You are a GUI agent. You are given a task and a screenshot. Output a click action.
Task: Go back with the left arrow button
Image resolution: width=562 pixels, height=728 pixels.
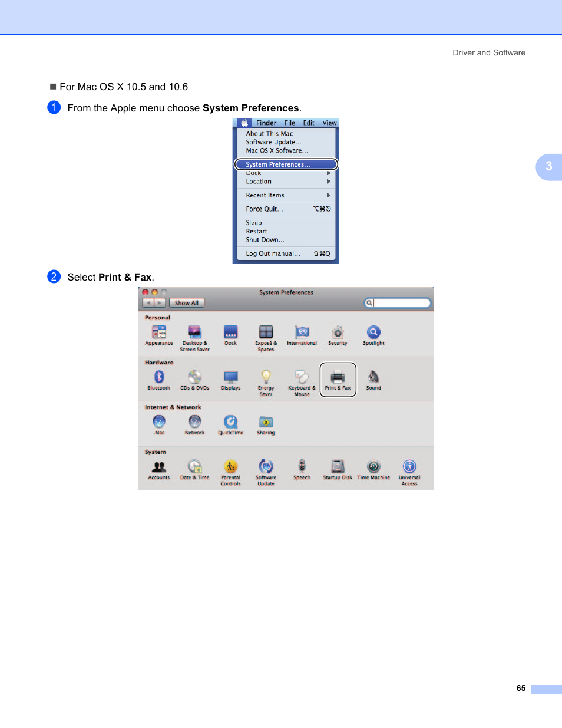pyautogui.click(x=148, y=303)
